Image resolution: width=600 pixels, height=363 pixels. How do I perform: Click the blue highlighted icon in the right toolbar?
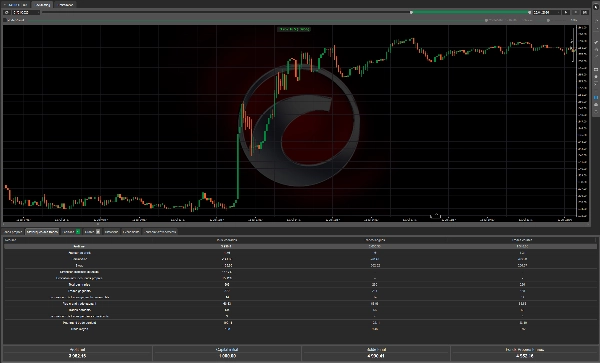[596, 98]
